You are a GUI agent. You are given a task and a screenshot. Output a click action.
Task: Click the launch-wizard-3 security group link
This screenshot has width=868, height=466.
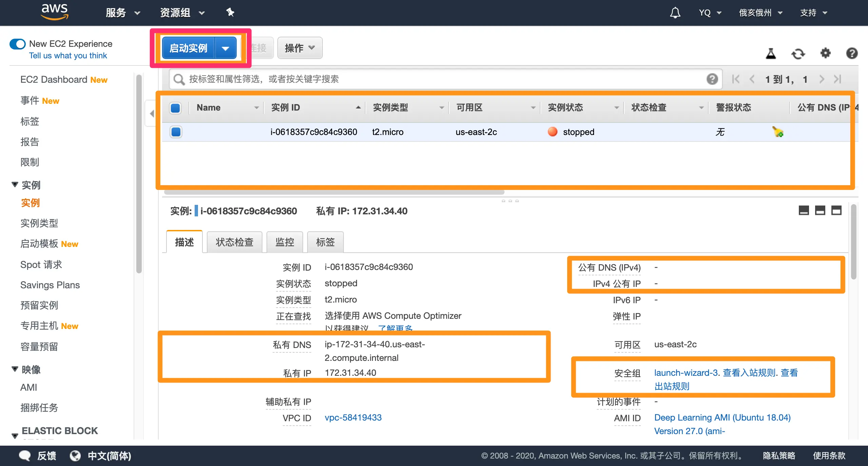(x=686, y=373)
